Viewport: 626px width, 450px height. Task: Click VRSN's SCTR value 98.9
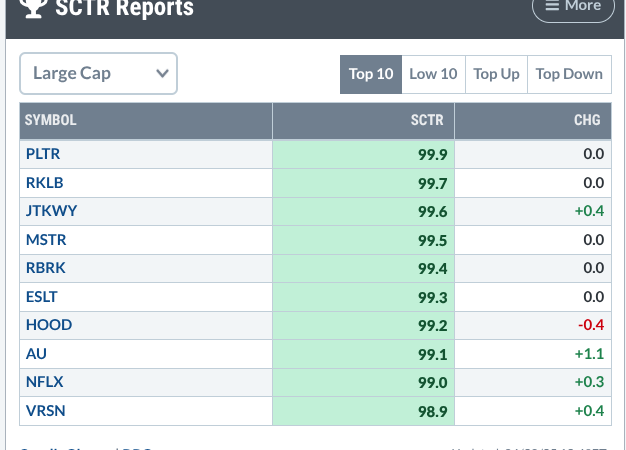(x=432, y=412)
